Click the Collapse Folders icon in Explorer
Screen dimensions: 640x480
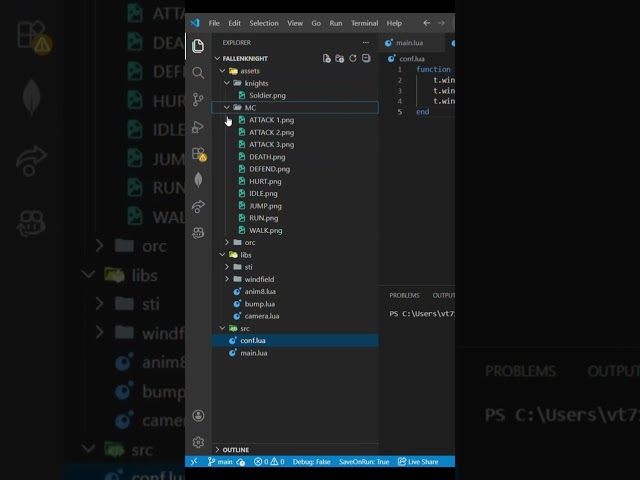(x=366, y=58)
